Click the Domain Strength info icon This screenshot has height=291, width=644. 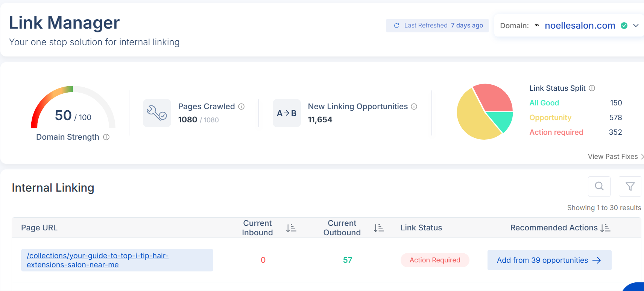pos(106,137)
